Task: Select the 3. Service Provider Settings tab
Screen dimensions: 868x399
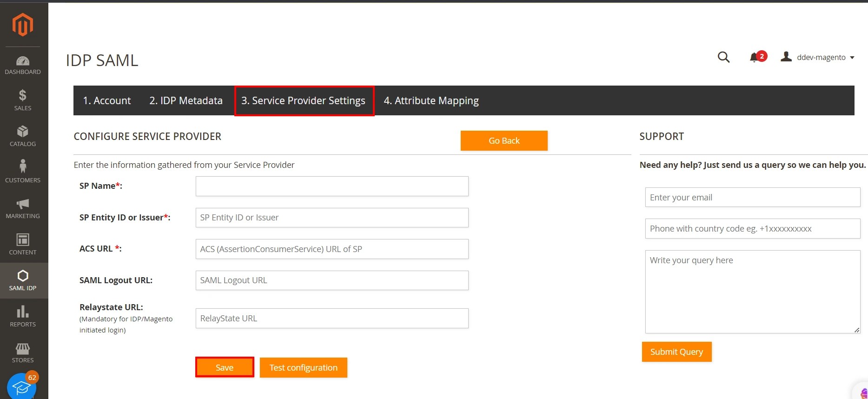Action: 304,100
